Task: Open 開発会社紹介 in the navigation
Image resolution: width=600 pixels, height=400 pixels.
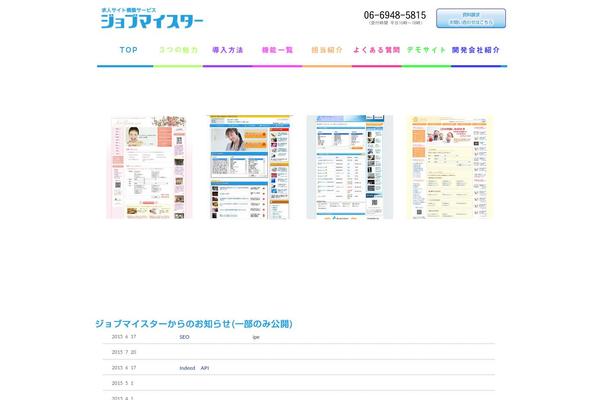Action: pos(476,50)
